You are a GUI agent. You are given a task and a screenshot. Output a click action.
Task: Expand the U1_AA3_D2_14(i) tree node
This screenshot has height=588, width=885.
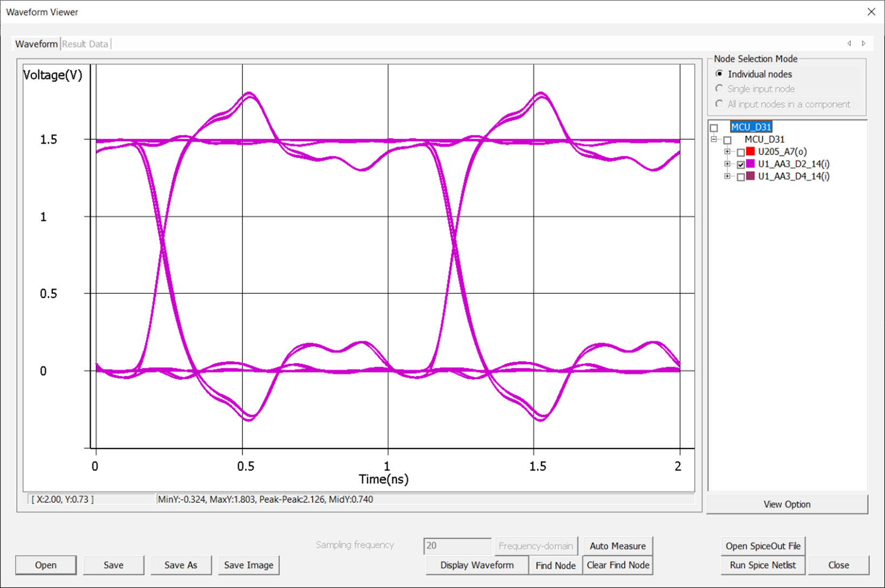(727, 164)
